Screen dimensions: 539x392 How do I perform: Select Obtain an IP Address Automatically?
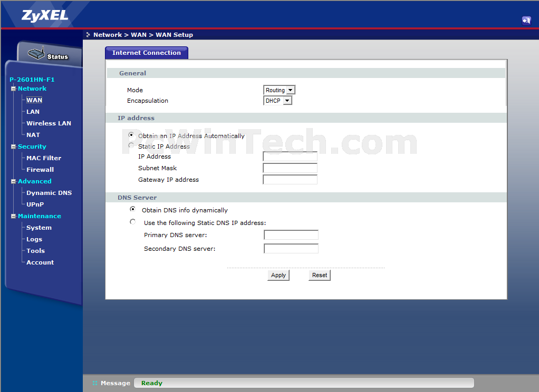pyautogui.click(x=131, y=135)
